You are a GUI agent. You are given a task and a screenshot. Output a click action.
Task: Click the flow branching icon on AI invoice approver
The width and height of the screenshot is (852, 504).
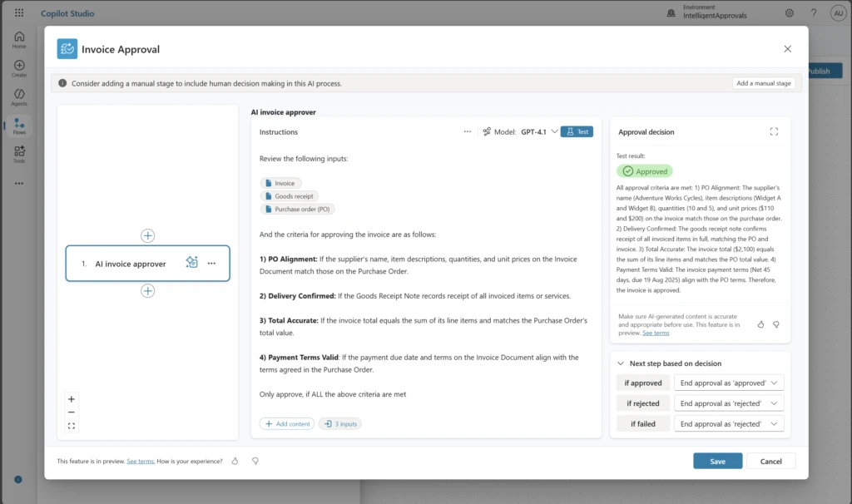point(191,262)
